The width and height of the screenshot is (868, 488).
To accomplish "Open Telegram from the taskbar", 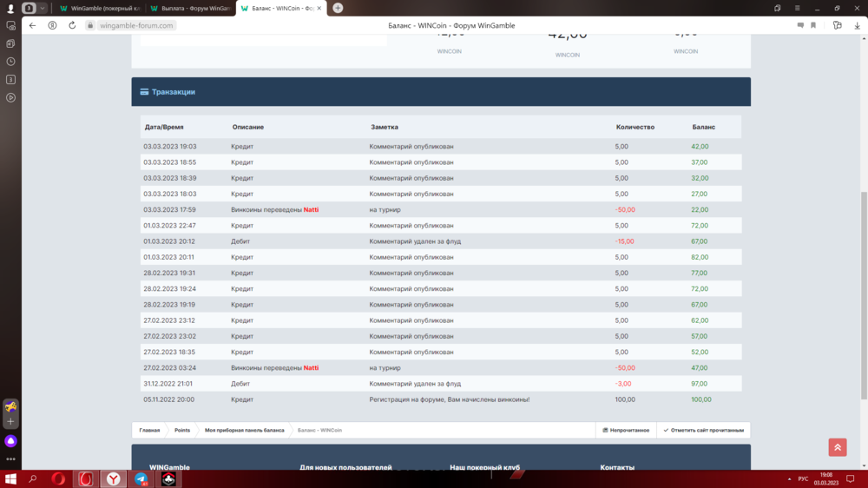I will pos(141,478).
